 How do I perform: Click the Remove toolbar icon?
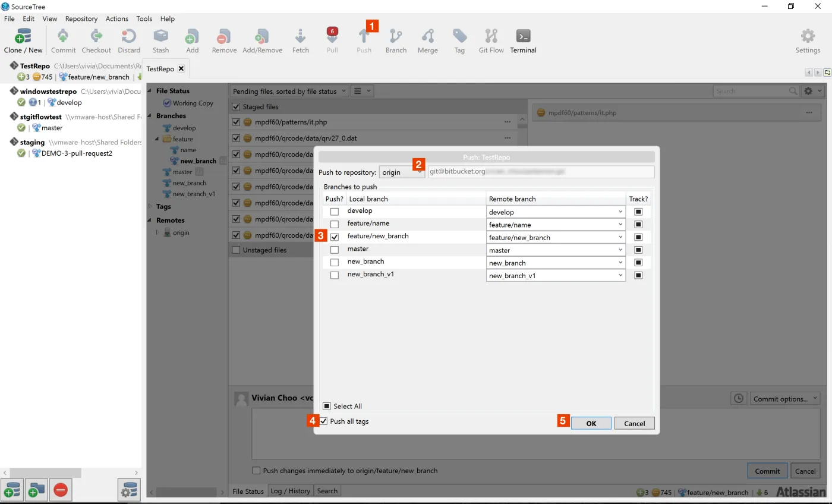224,40
